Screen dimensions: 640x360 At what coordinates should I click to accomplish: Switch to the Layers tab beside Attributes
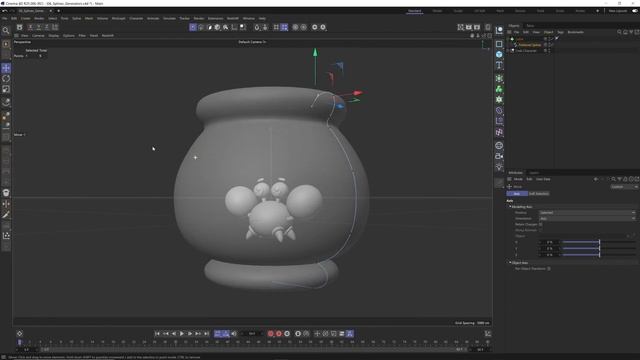[534, 173]
